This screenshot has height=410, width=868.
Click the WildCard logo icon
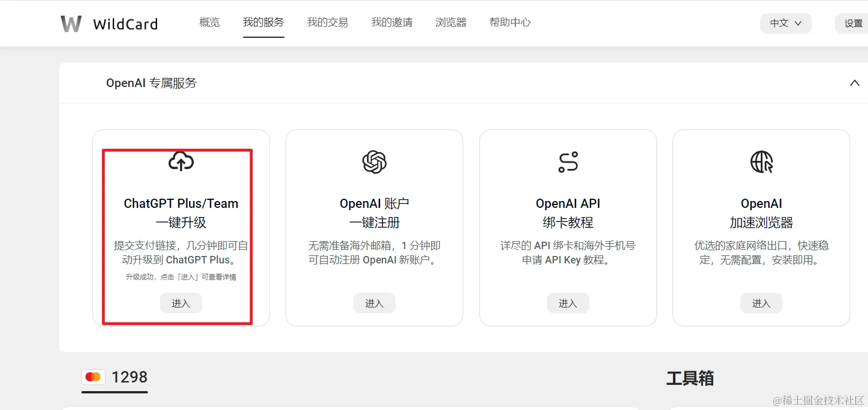coord(71,23)
